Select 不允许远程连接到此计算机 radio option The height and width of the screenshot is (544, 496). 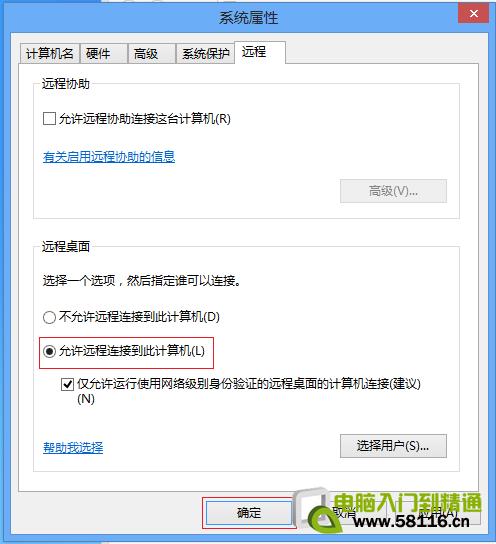coord(49,317)
